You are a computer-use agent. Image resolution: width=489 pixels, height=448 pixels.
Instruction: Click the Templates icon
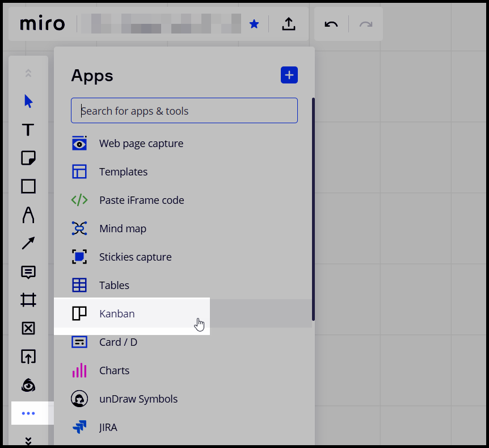(79, 171)
